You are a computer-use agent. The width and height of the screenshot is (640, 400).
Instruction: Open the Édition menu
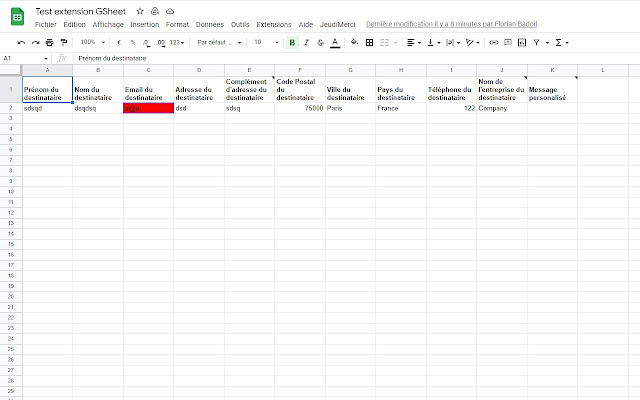[74, 24]
